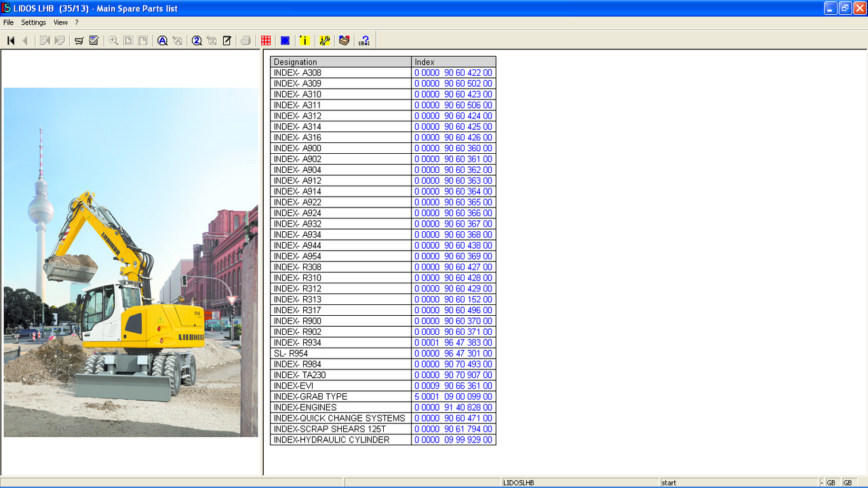Select the INDEX- A924 designation cell
Screen dimensions: 868x488
click(340, 213)
